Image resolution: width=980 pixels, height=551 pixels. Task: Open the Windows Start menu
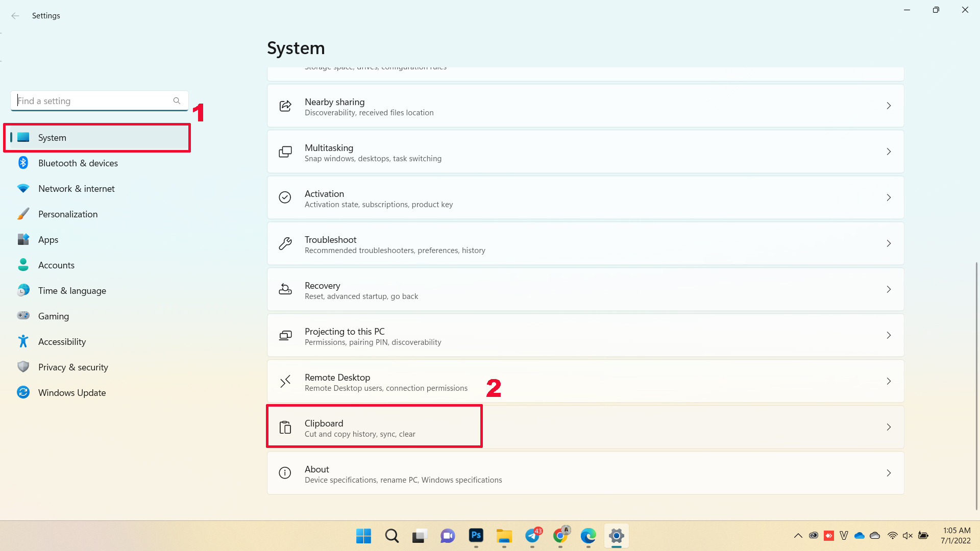tap(364, 536)
